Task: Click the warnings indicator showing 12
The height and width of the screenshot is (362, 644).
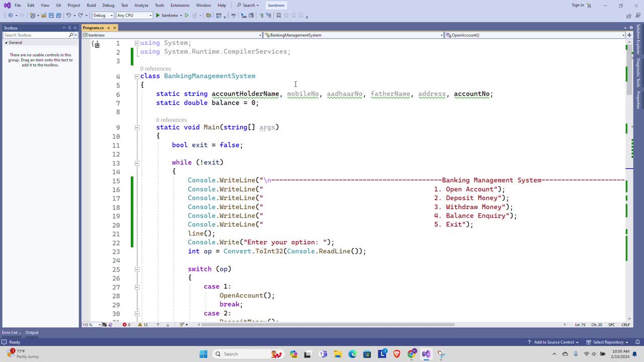Action: click(143, 325)
